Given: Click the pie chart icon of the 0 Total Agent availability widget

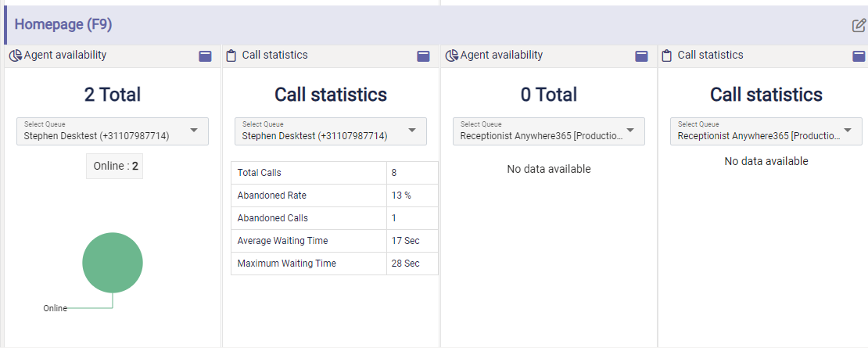Looking at the screenshot, I should pyautogui.click(x=451, y=56).
